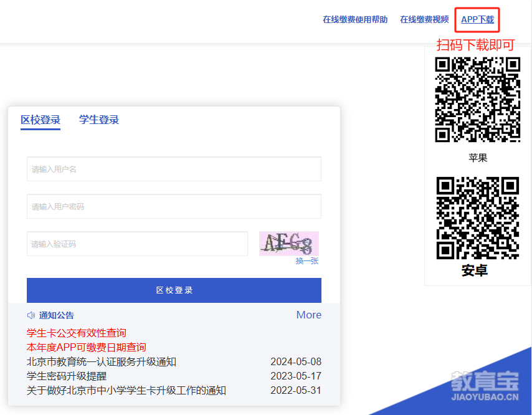Open the 本年度APP可缴费日期查询 notice

(x=86, y=347)
